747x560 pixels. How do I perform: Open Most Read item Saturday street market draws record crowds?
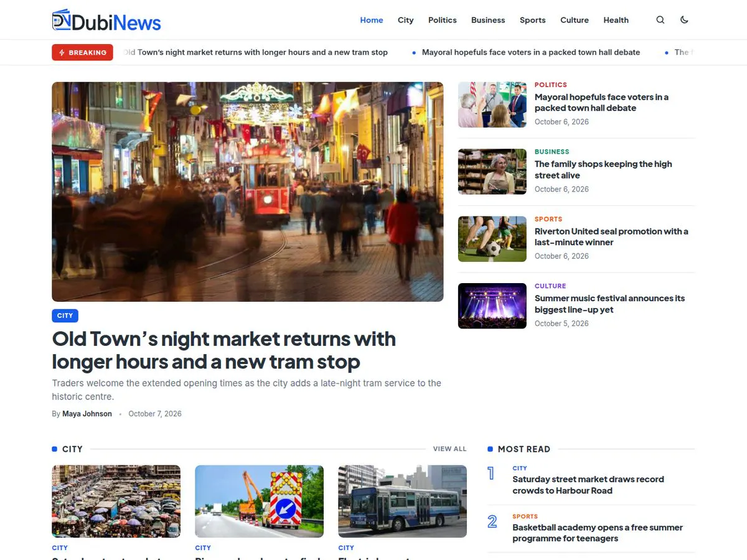coord(588,485)
